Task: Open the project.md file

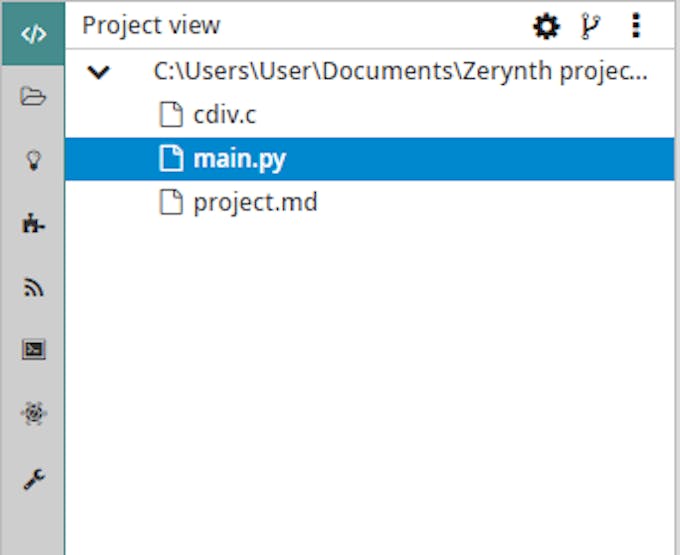Action: click(x=255, y=202)
